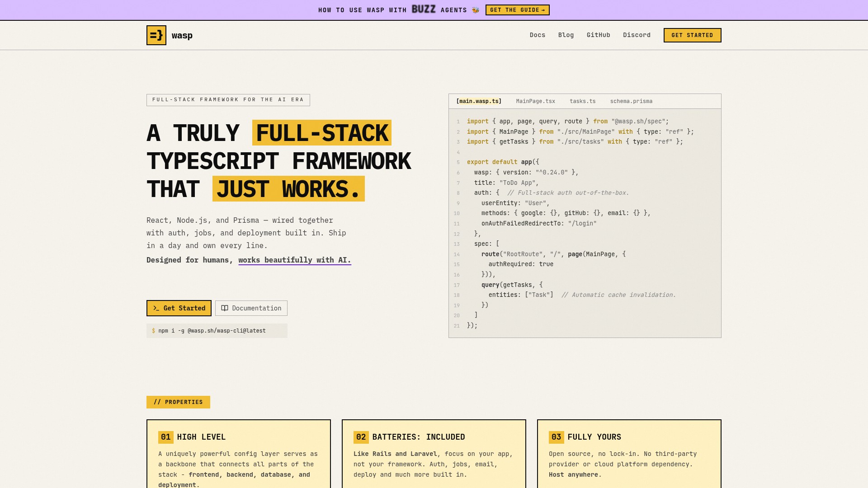Screen dimensions: 868x488
Task: Click the "FULL-STACK FRAMEWORK FOR THE AI ERA" tag
Action: coord(228,100)
